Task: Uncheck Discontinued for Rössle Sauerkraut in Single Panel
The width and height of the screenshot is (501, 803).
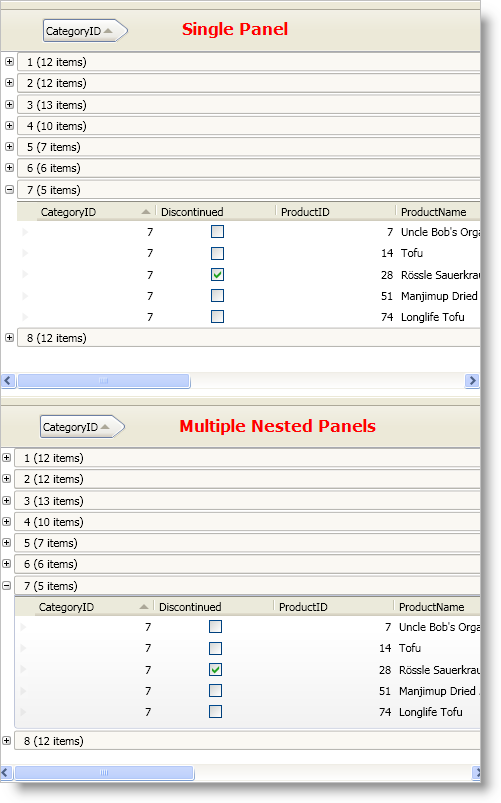Action: [217, 274]
